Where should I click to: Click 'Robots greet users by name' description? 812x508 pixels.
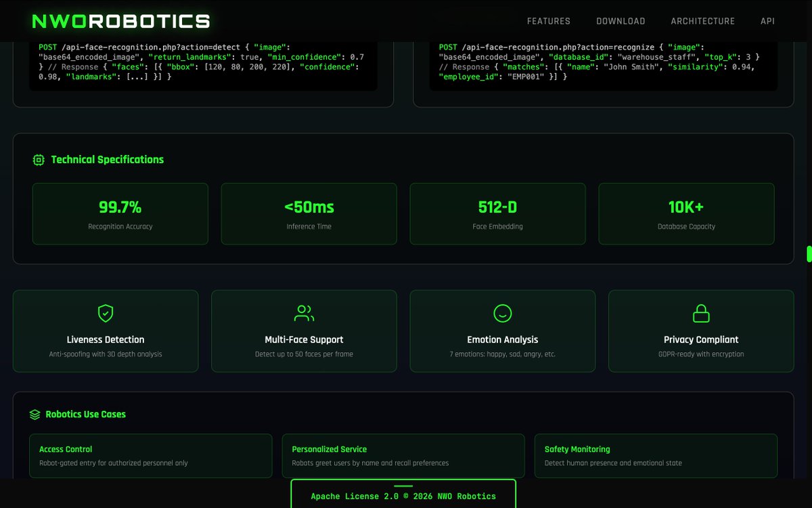[x=370, y=463]
